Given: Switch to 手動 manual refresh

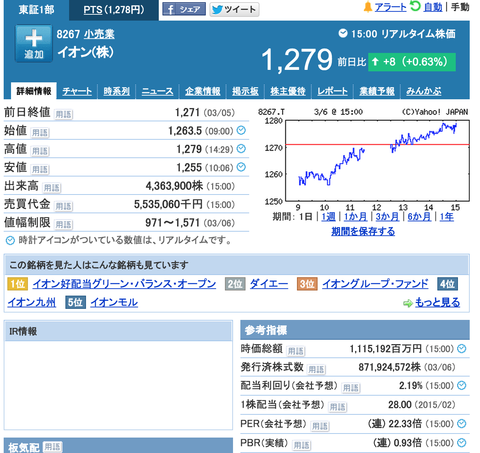Looking at the screenshot, I should pyautogui.click(x=460, y=7).
